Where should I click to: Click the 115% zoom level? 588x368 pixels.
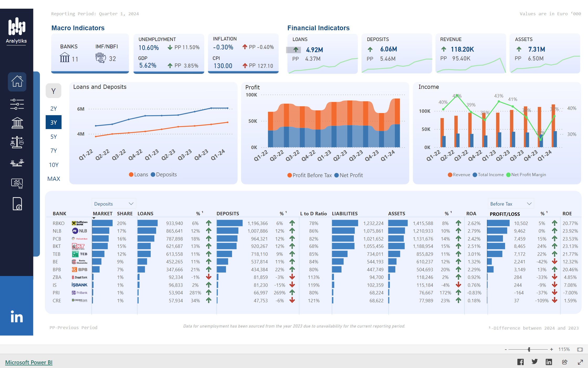click(564, 349)
